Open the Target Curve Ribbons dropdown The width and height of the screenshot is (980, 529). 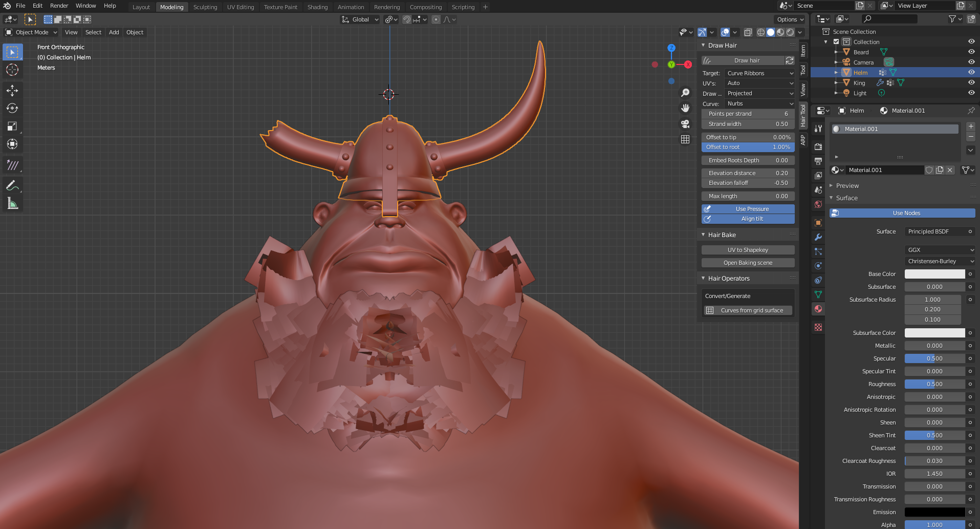point(760,73)
